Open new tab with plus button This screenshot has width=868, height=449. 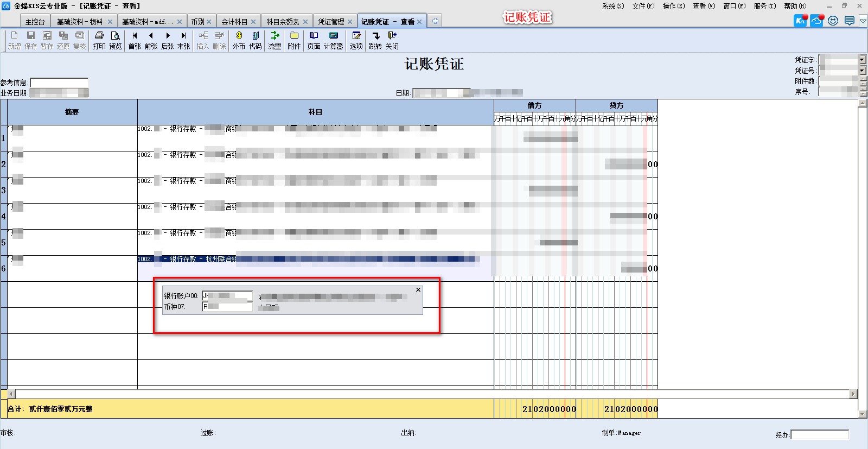tap(435, 21)
